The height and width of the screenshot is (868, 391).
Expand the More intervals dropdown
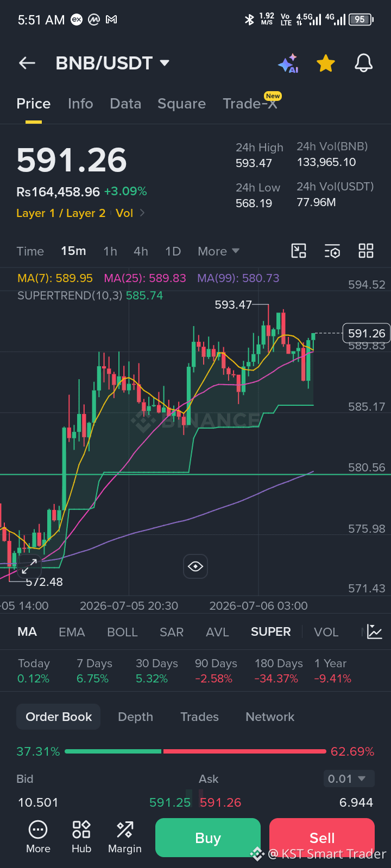click(218, 251)
